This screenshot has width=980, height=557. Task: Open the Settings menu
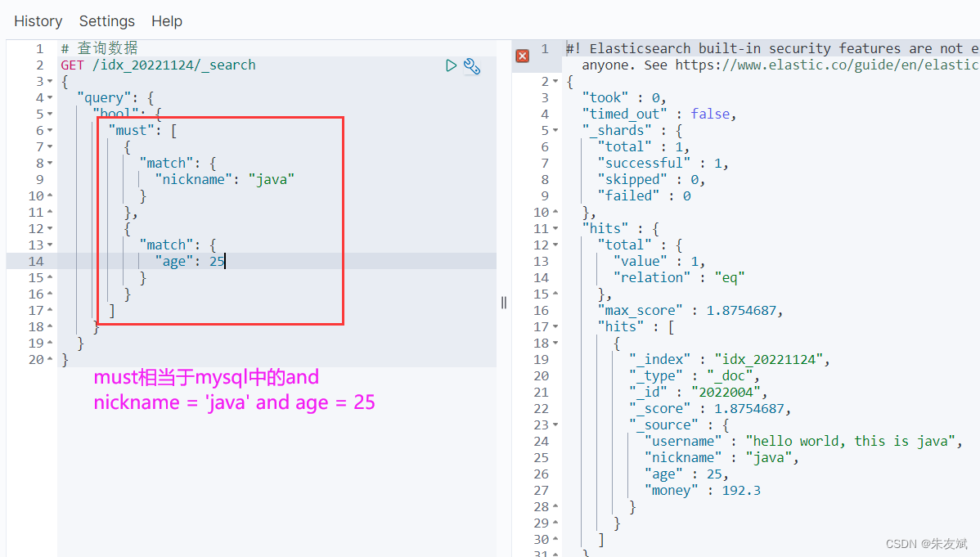106,20
